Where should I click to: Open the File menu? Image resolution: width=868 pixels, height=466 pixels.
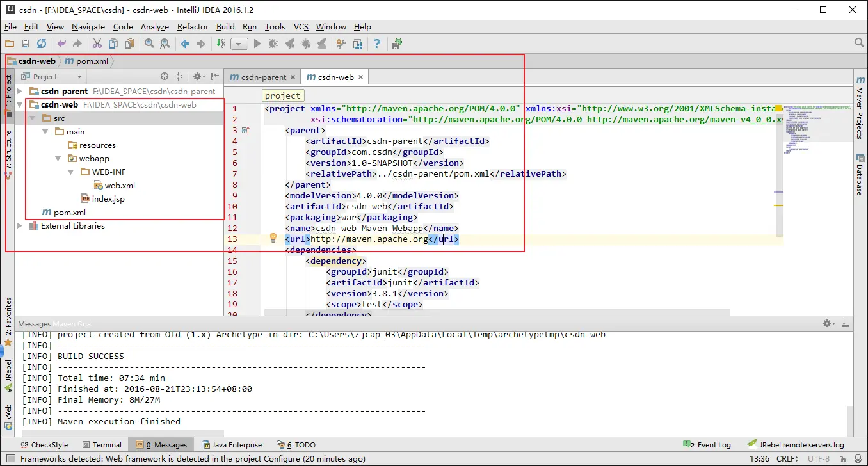point(10,27)
